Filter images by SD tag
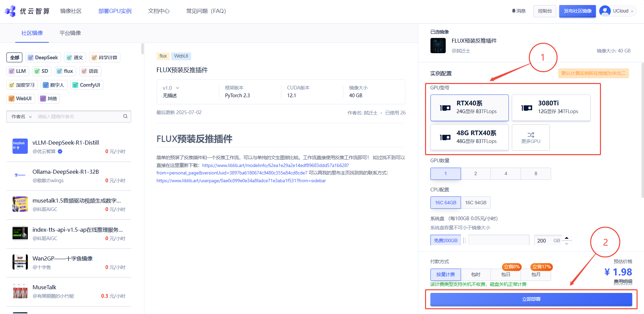Screen dimensions: 644x314 click(x=42, y=71)
